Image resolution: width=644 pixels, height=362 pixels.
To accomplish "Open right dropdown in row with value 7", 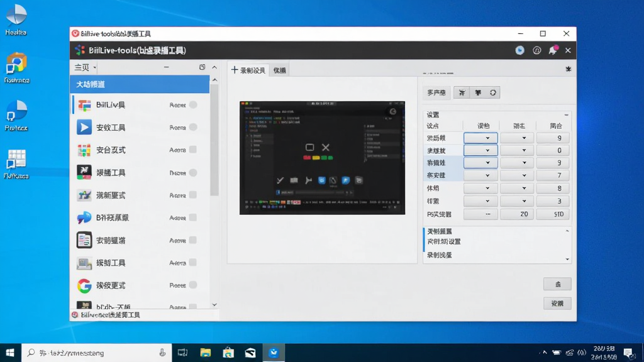I will pyautogui.click(x=517, y=175).
